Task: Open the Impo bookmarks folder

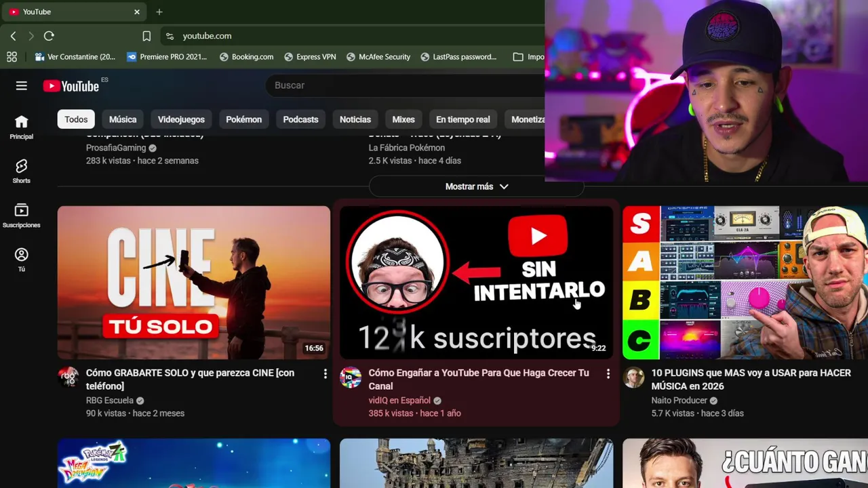Action: pyautogui.click(x=528, y=57)
